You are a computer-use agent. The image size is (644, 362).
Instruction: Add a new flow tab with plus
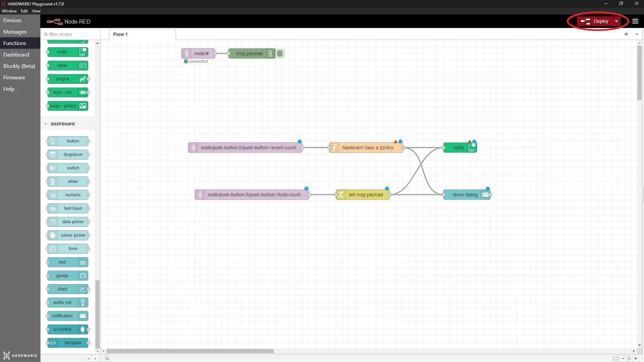pyautogui.click(x=626, y=34)
